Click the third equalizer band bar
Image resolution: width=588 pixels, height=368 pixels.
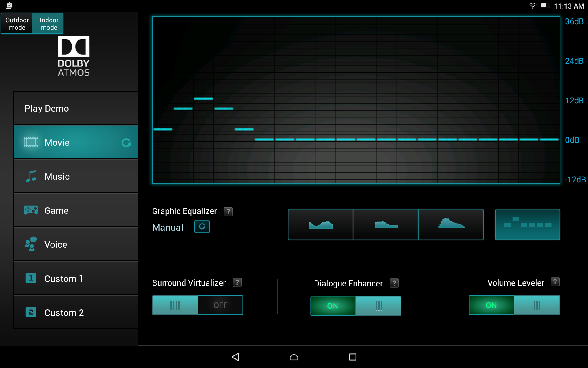pyautogui.click(x=203, y=99)
